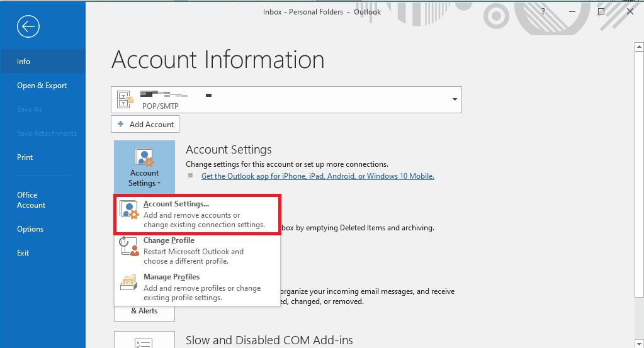This screenshot has height=348, width=644.
Task: Click the Help question mark icon
Action: (x=543, y=11)
